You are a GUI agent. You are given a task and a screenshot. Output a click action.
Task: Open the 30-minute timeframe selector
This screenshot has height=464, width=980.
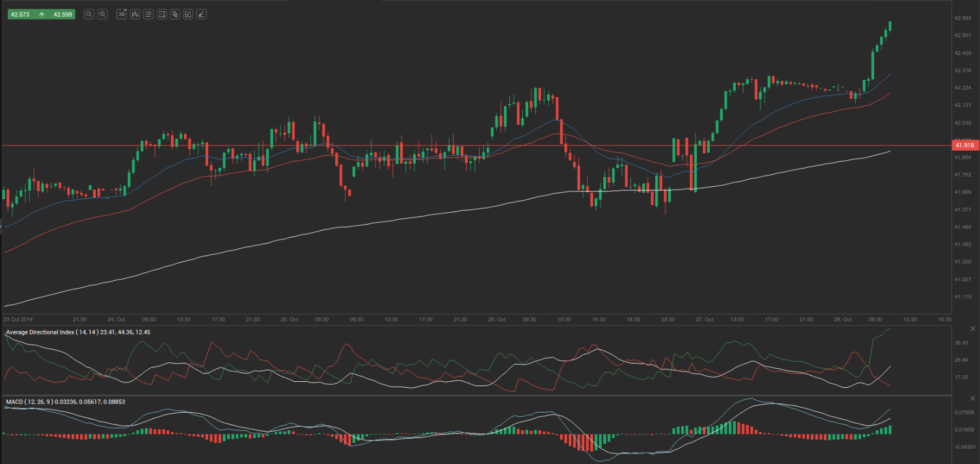click(x=121, y=14)
